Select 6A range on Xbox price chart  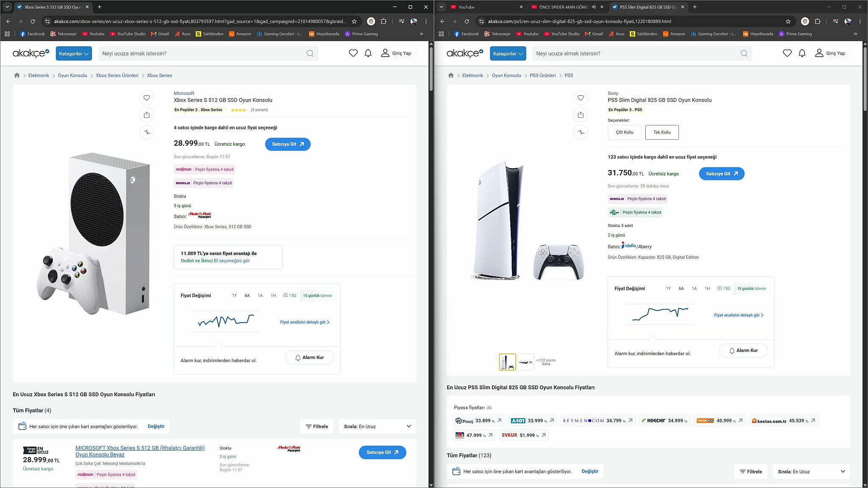point(247,296)
